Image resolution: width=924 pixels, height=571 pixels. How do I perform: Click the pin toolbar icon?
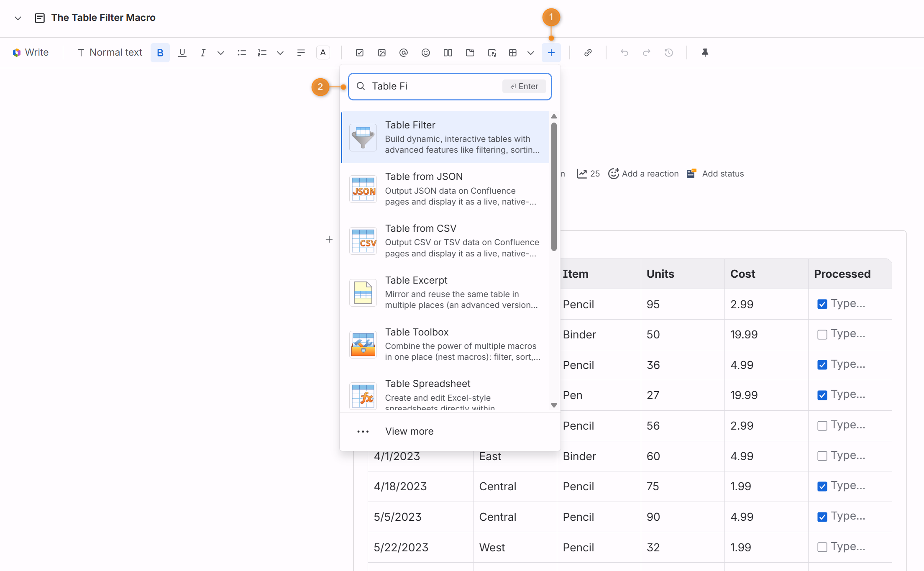click(705, 53)
